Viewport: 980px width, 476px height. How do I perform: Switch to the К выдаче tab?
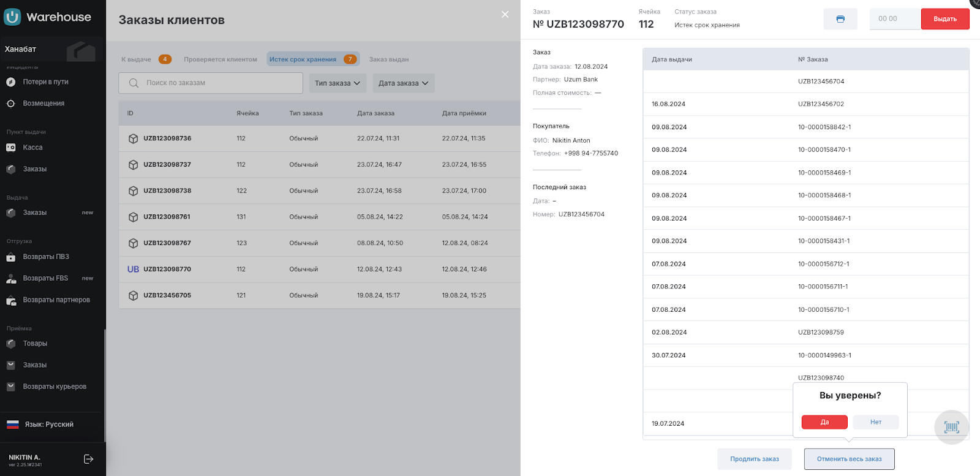click(137, 59)
